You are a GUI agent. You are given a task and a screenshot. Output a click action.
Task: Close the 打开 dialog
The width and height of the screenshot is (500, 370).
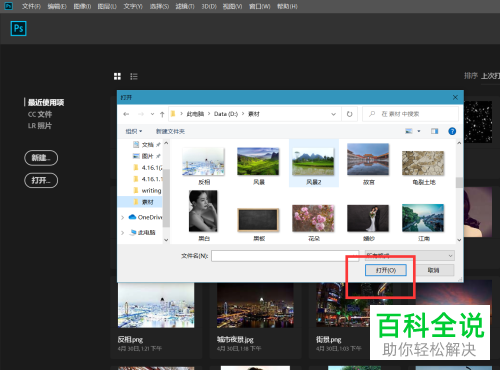(455, 97)
